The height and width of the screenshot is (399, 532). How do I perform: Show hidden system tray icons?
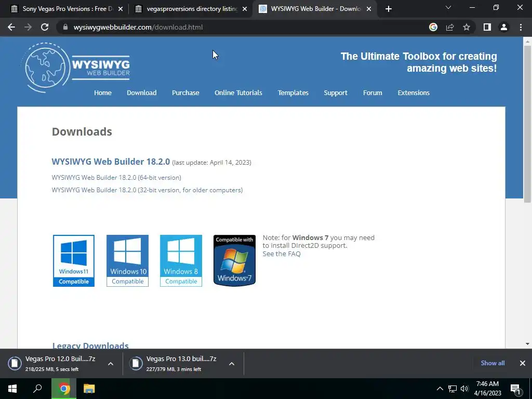point(440,389)
